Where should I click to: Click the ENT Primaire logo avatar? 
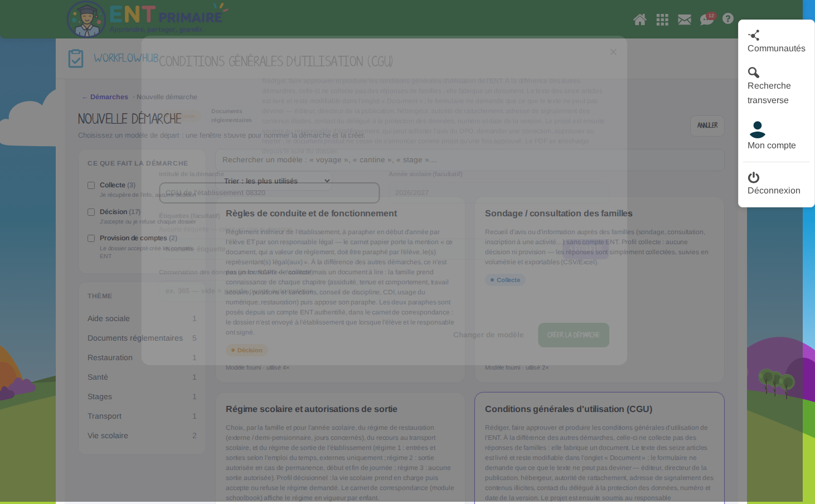point(86,20)
